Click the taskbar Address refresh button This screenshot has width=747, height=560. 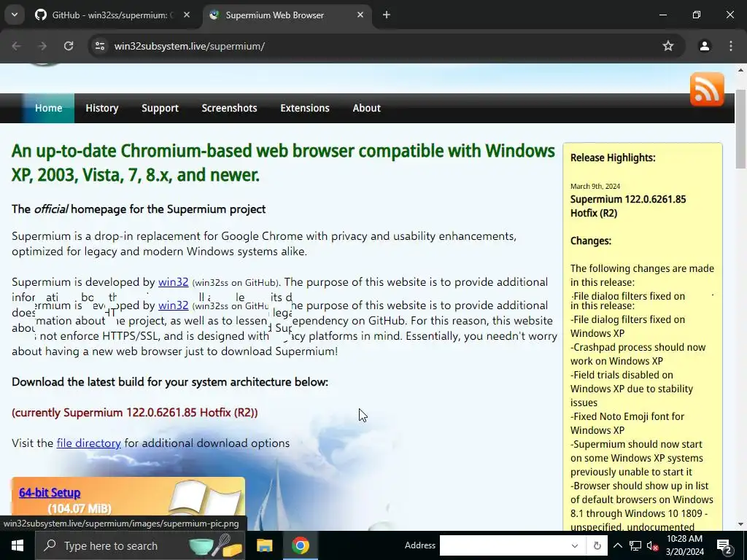point(597,545)
